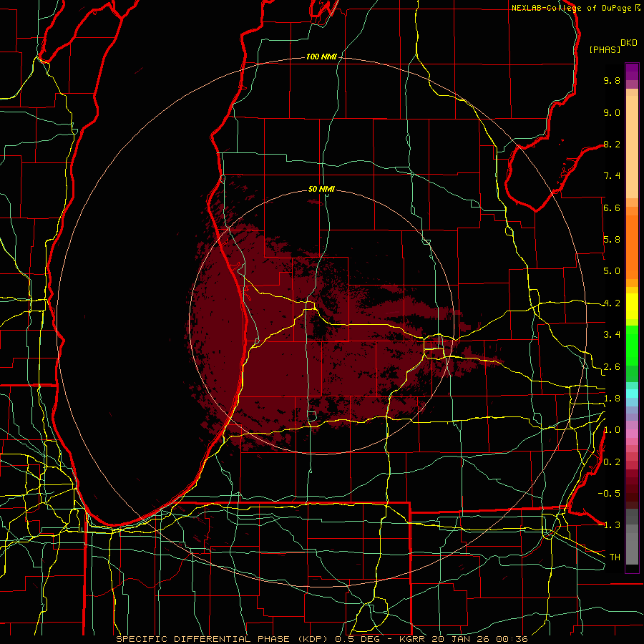Click the 50 NMI range ring label
Screen dimensions: 644x644
pos(321,189)
